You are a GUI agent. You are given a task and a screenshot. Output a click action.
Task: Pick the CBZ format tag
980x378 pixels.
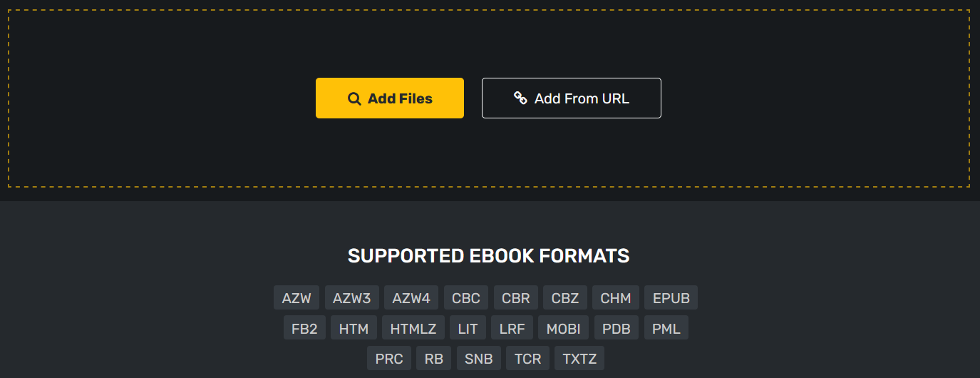pyautogui.click(x=565, y=298)
